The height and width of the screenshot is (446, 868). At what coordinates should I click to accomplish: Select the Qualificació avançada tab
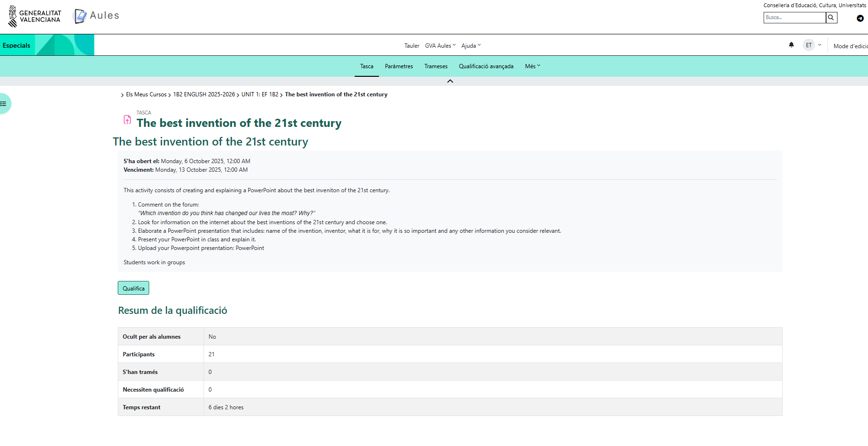pos(486,66)
